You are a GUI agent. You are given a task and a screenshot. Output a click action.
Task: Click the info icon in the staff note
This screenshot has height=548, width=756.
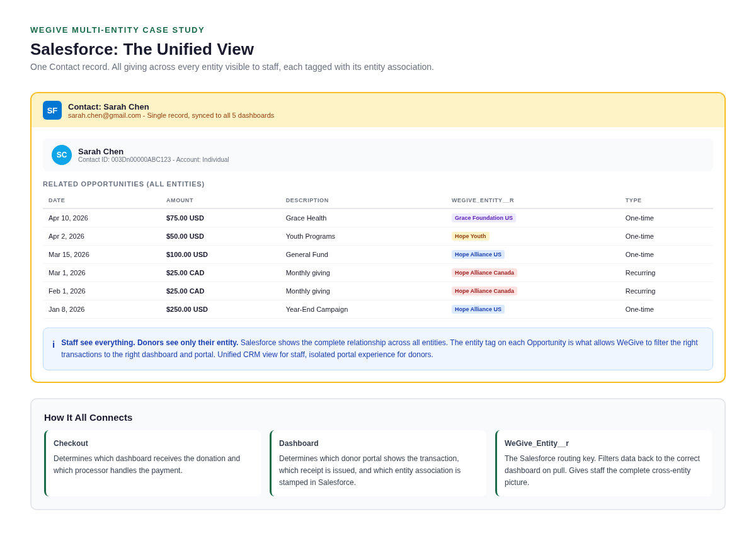pyautogui.click(x=54, y=345)
